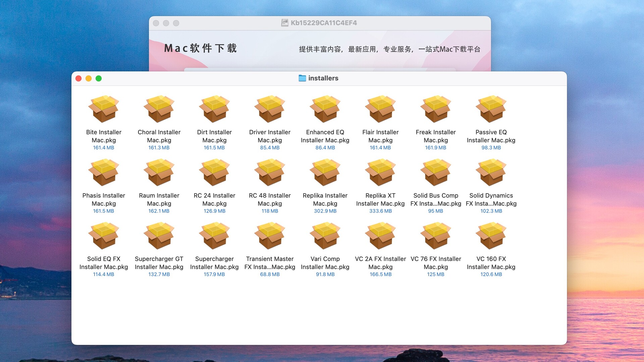This screenshot has height=362, width=644.
Task: Click the Kb15229CA11C4EF4 window title bar
Action: tap(323, 23)
